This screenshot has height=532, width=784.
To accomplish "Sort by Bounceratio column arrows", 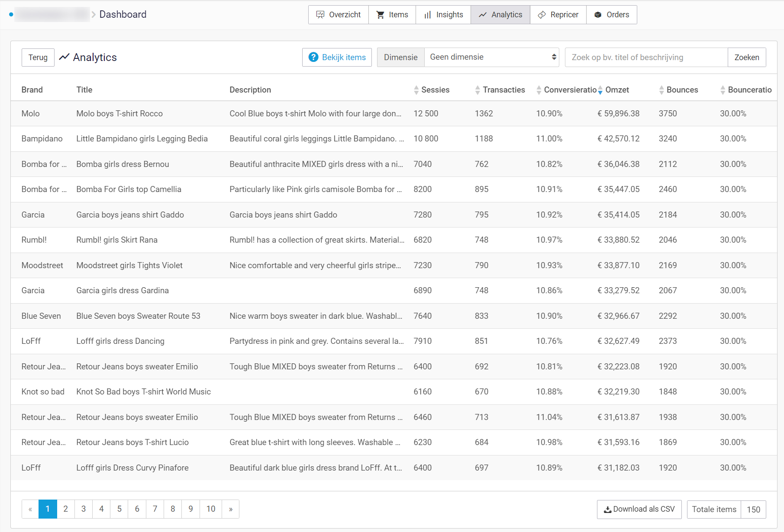I will 723,90.
